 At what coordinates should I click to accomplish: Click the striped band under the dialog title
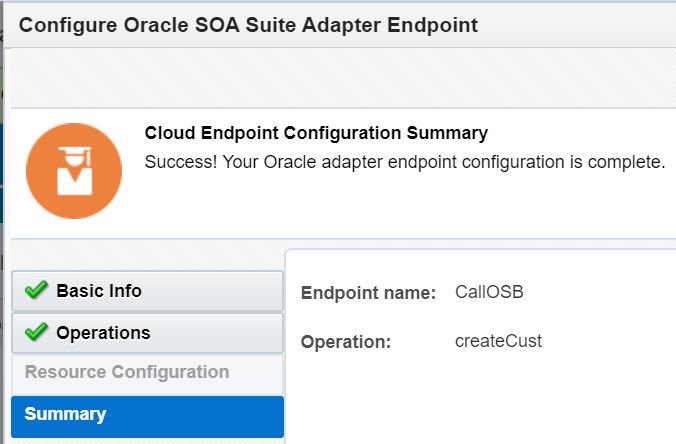pyautogui.click(x=340, y=76)
